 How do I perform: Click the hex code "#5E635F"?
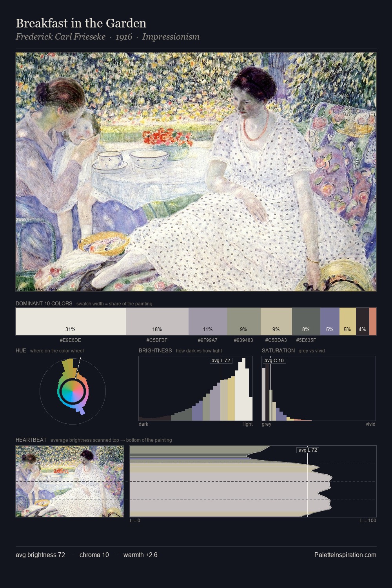coord(306,340)
